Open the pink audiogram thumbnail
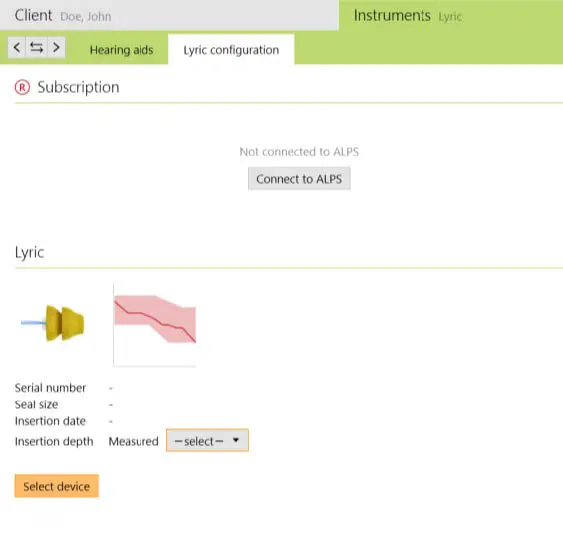 pos(155,325)
